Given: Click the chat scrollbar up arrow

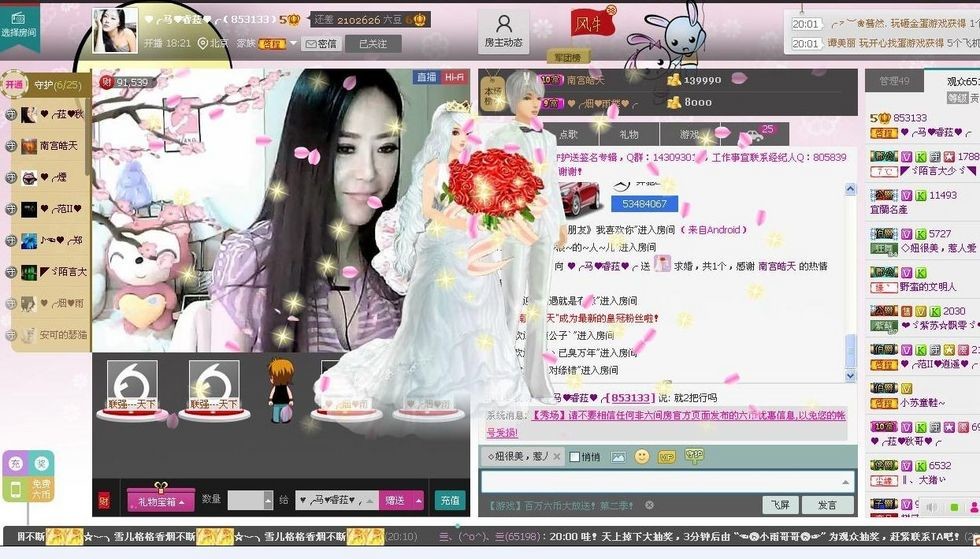Looking at the screenshot, I should pyautogui.click(x=850, y=189).
